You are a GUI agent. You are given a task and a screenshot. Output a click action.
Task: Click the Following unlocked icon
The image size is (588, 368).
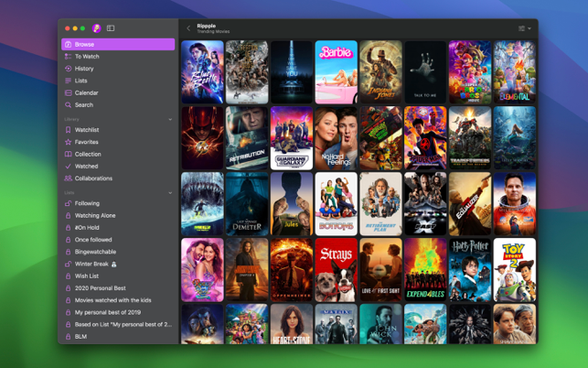pyautogui.click(x=68, y=203)
